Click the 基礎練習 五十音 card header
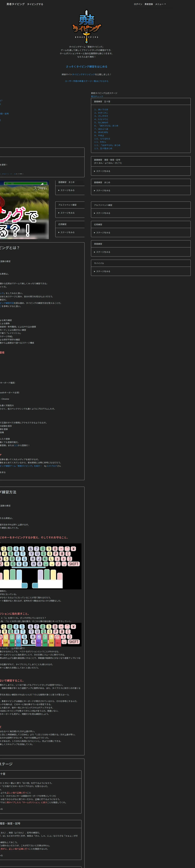This screenshot has height=868, width=195. (141, 101)
